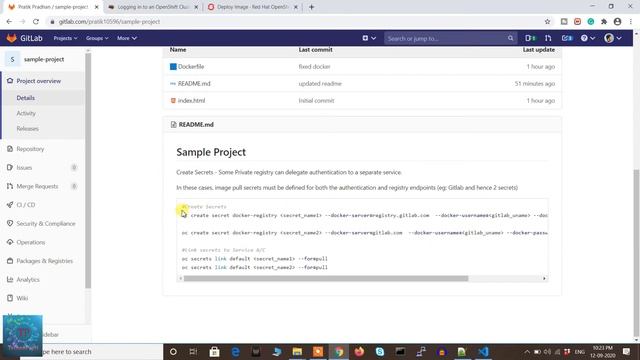The width and height of the screenshot is (640, 360).
Task: Open File Explorer from the taskbar
Action: (x=297, y=351)
